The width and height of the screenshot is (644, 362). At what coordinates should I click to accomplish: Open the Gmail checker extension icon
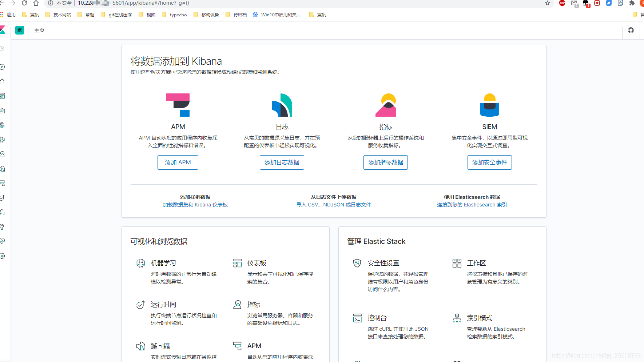coord(574,3)
